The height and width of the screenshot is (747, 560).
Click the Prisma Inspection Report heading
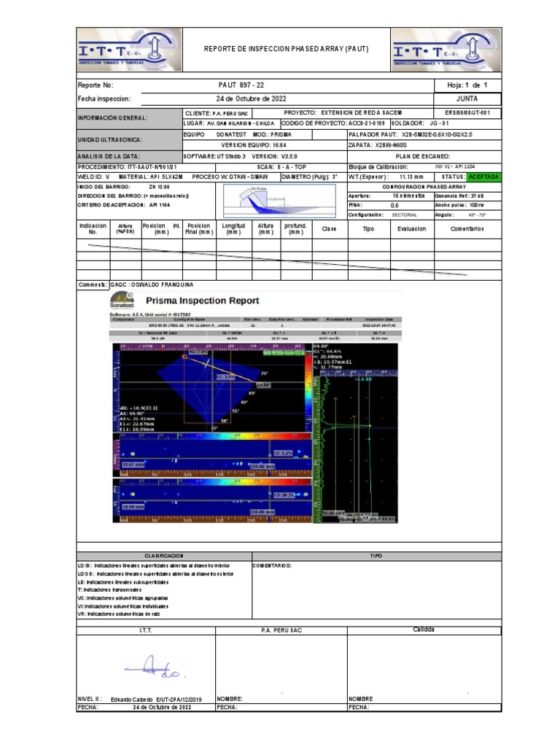pos(203,301)
